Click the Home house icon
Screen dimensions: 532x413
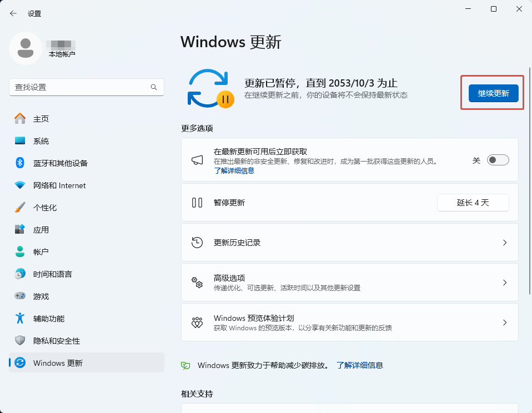click(20, 119)
